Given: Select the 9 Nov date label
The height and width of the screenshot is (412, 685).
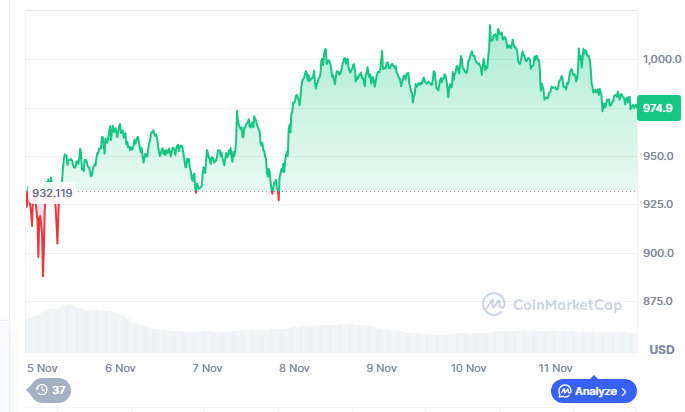Looking at the screenshot, I should pos(381,367).
